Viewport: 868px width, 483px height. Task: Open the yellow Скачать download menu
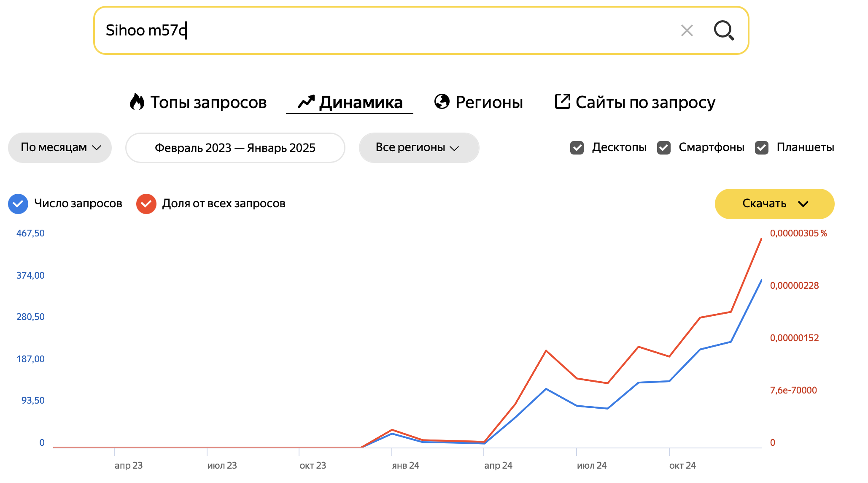coord(774,204)
